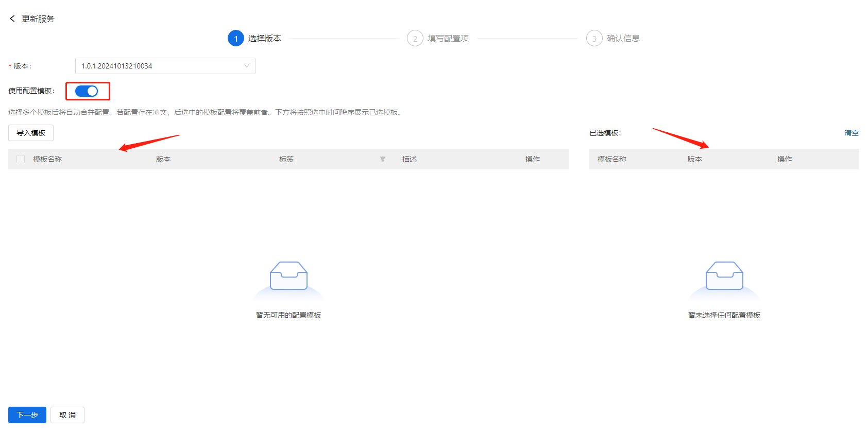Screen dimensions: 868x434
Task: Click the 选择版本 step label
Action: coord(265,38)
